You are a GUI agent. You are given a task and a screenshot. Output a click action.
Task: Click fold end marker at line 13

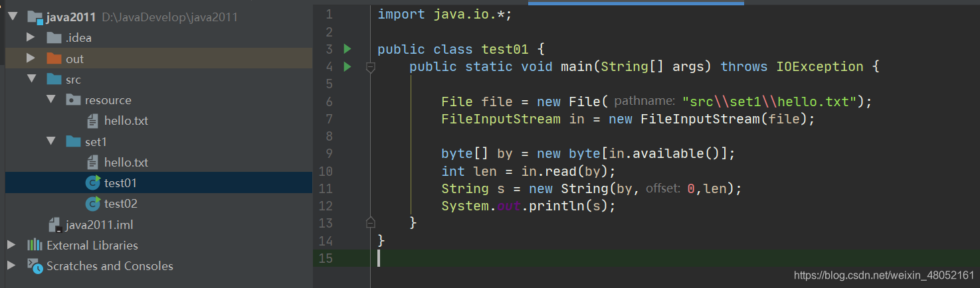(x=371, y=222)
